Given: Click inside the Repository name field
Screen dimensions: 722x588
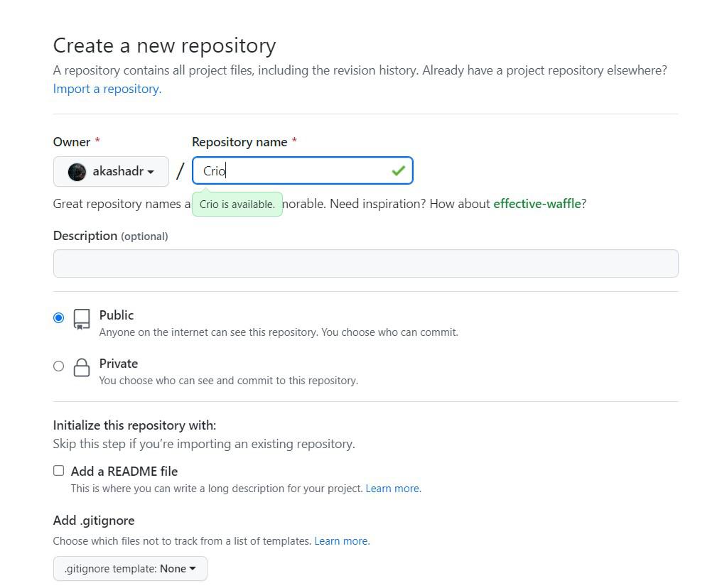Looking at the screenshot, I should [291, 171].
